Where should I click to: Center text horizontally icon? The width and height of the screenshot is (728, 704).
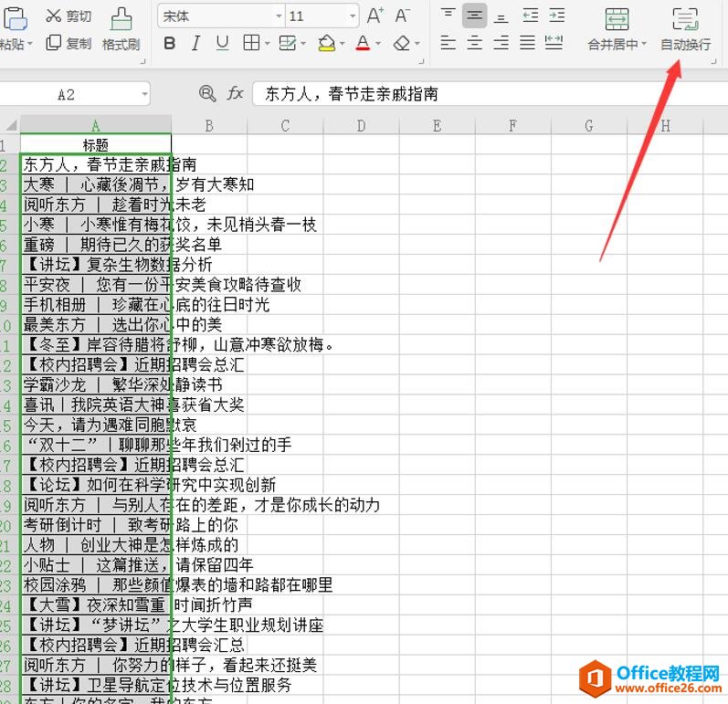coord(474,43)
